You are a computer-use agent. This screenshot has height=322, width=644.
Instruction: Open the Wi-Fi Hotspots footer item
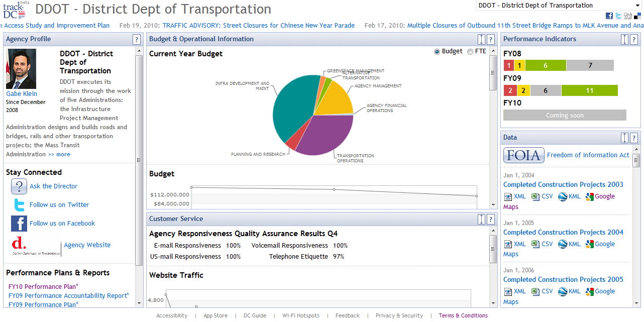pyautogui.click(x=300, y=315)
